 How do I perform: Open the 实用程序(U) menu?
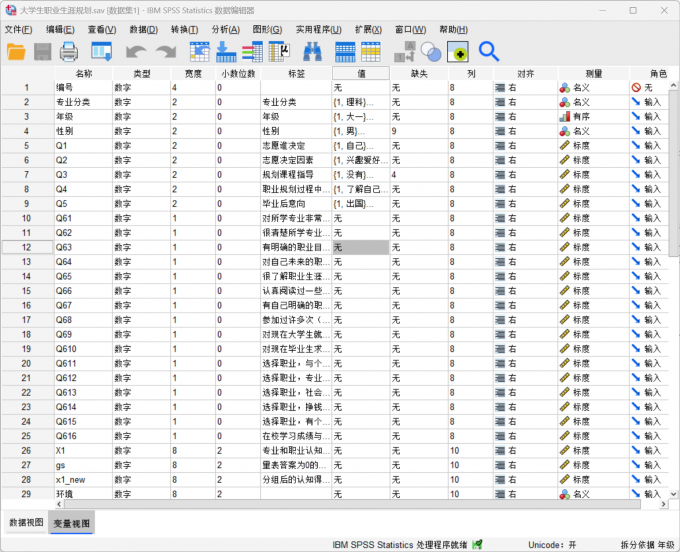pos(319,29)
